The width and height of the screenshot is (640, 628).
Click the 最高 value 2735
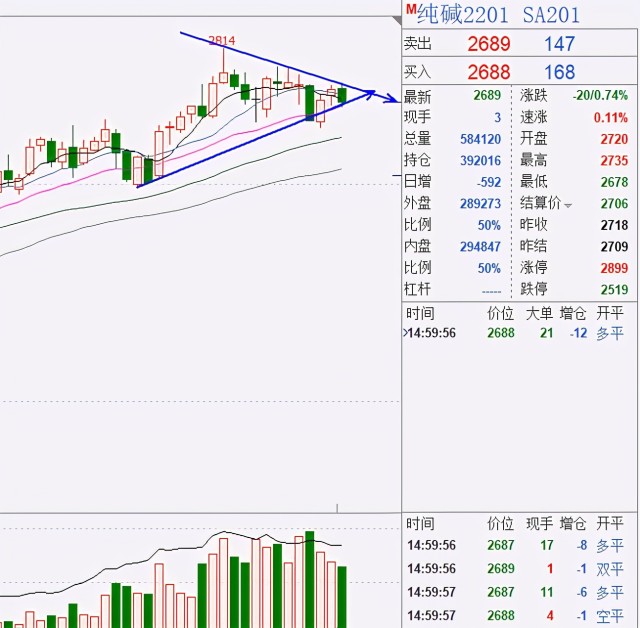(614, 160)
